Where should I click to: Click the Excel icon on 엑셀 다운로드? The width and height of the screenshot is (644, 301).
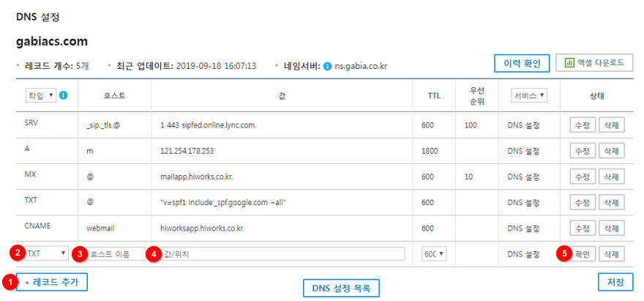coord(569,62)
